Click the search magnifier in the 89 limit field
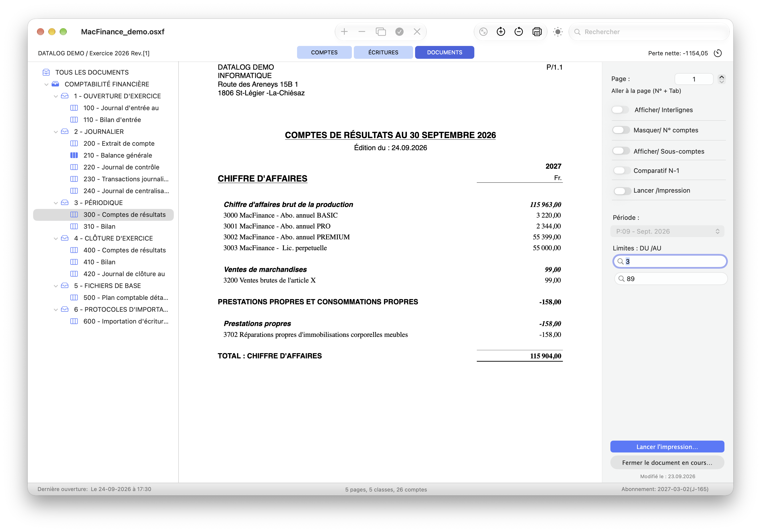This screenshot has width=761, height=532. pyautogui.click(x=621, y=279)
